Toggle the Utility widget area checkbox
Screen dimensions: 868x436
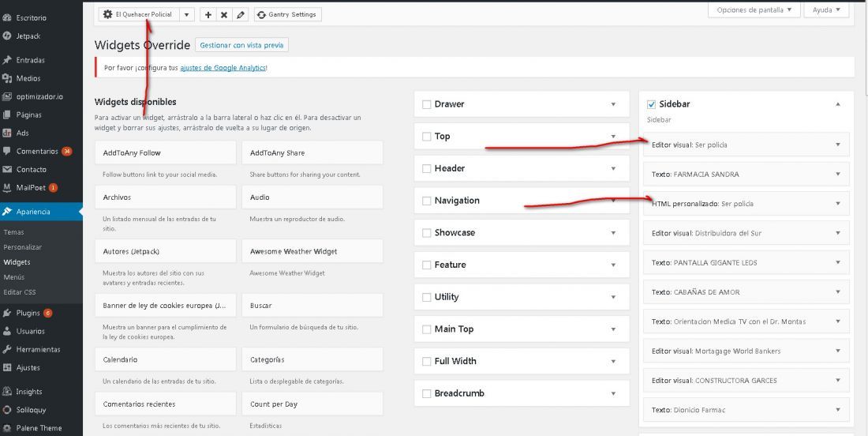[426, 298]
